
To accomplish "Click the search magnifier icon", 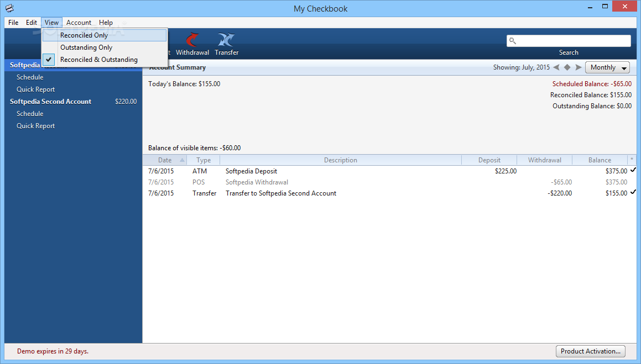I will (x=513, y=41).
